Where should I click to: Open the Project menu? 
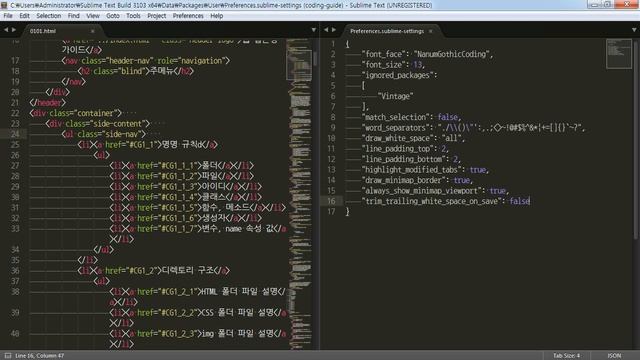tap(156, 16)
